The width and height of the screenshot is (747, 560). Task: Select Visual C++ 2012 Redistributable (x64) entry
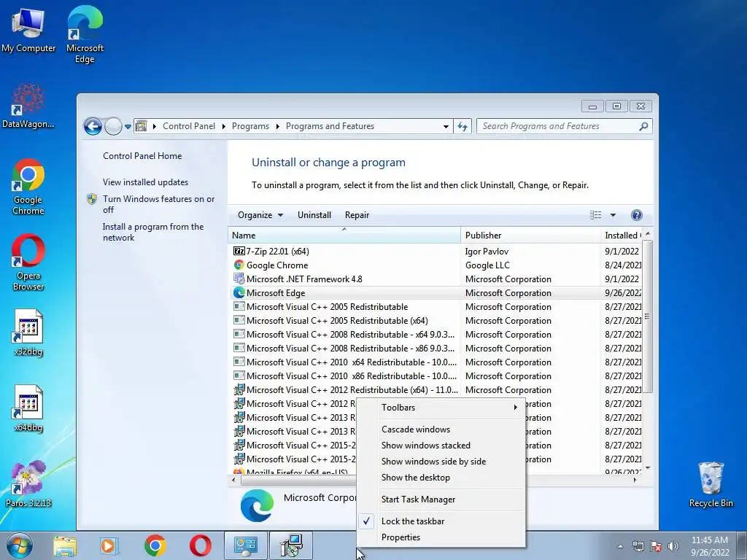click(x=436, y=390)
